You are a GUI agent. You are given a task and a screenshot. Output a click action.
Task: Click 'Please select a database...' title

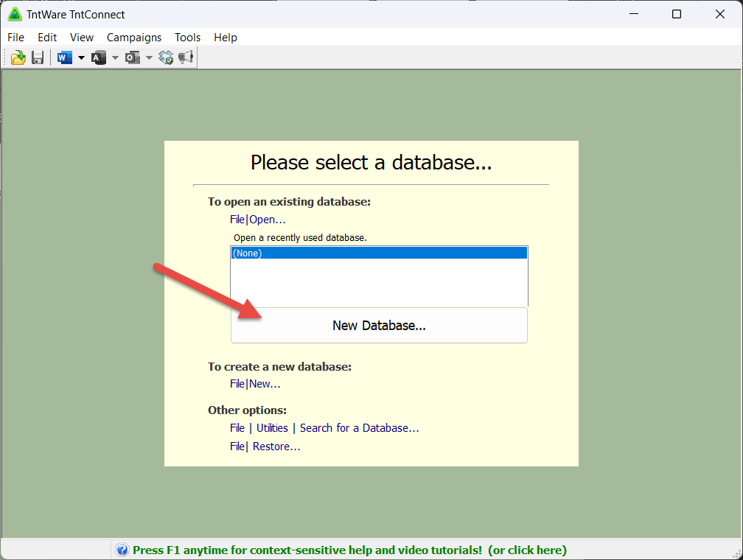(371, 163)
